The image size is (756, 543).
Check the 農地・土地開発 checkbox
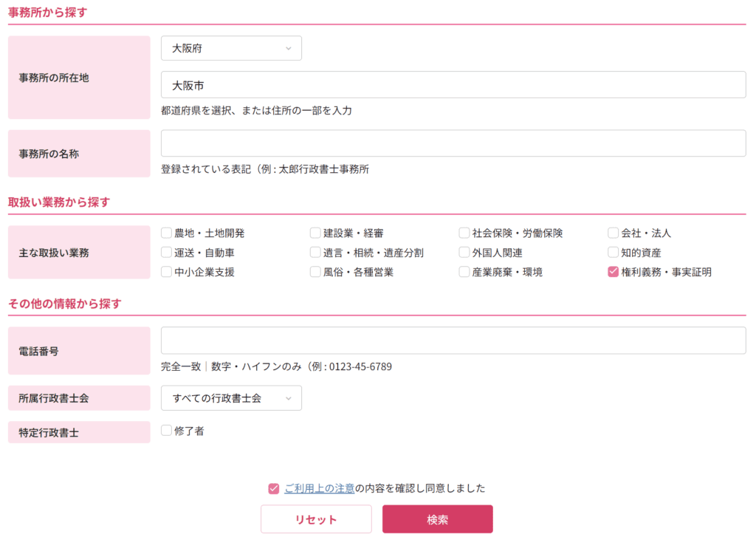167,233
